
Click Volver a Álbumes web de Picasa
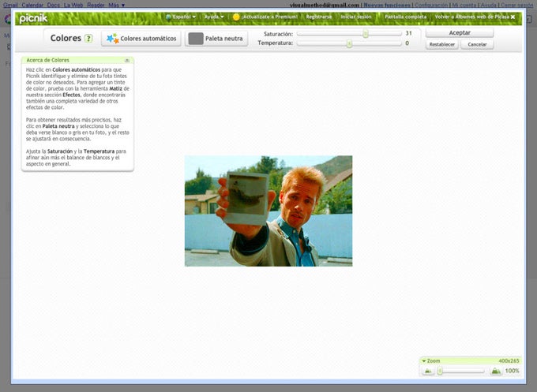[472, 17]
